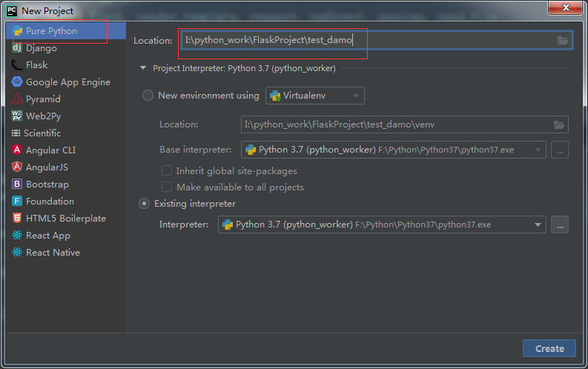Browse folder icon in top Location field

pos(563,41)
